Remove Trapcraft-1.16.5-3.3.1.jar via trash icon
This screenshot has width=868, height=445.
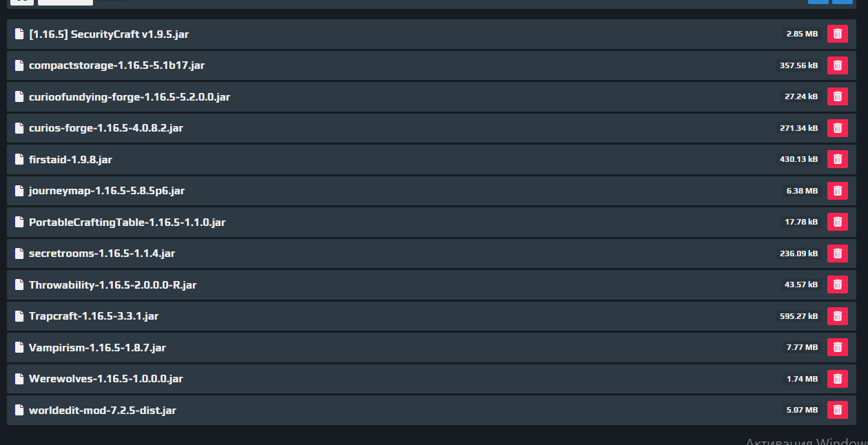837,316
